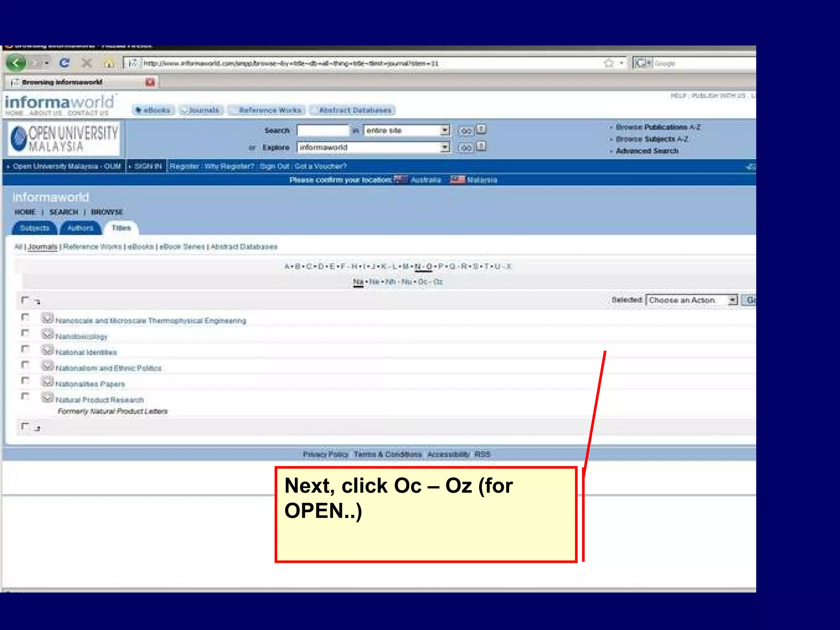Click the bookmark star in address bar
Image resolution: width=840 pixels, height=630 pixels.
tap(609, 63)
